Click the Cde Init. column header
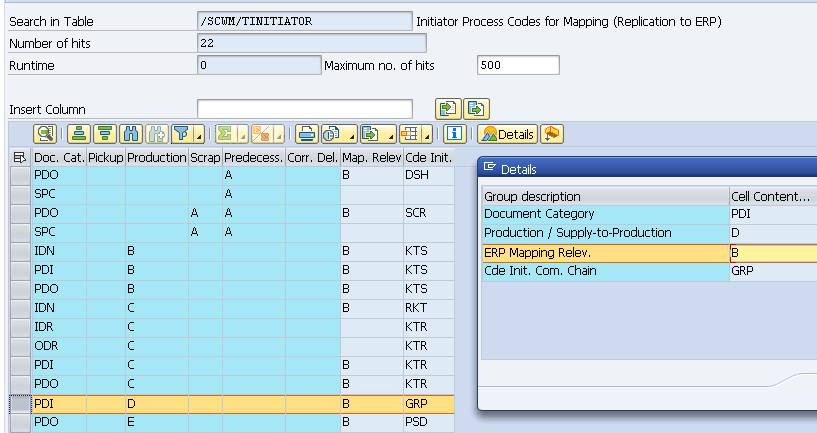Image resolution: width=817 pixels, height=433 pixels. (x=428, y=157)
